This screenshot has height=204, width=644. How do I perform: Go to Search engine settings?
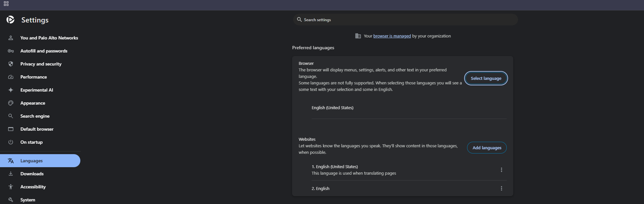coord(35,116)
